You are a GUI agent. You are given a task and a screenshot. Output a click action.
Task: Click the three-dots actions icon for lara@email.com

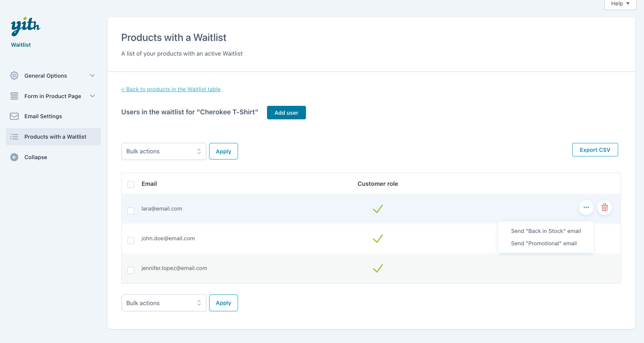[x=586, y=207]
